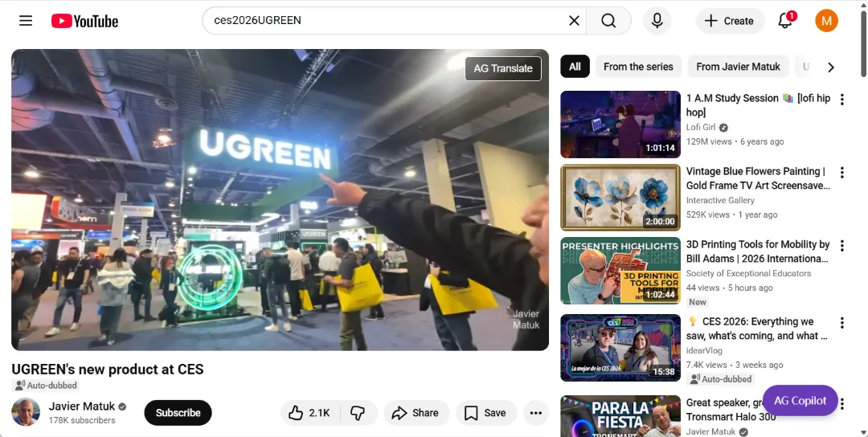Screen dimensions: 868x437
Task: Open title CES 2026: Everything we saw
Action: pyautogui.click(x=757, y=329)
